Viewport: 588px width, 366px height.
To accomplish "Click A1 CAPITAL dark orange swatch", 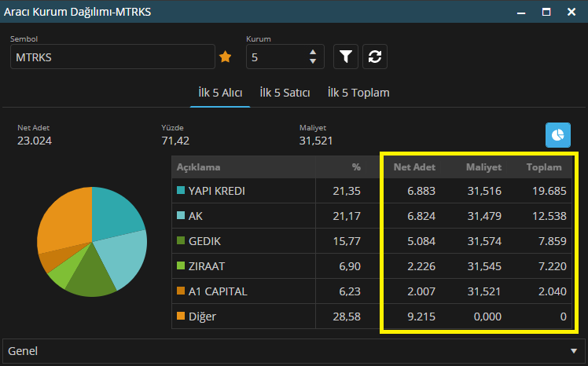I will point(181,291).
